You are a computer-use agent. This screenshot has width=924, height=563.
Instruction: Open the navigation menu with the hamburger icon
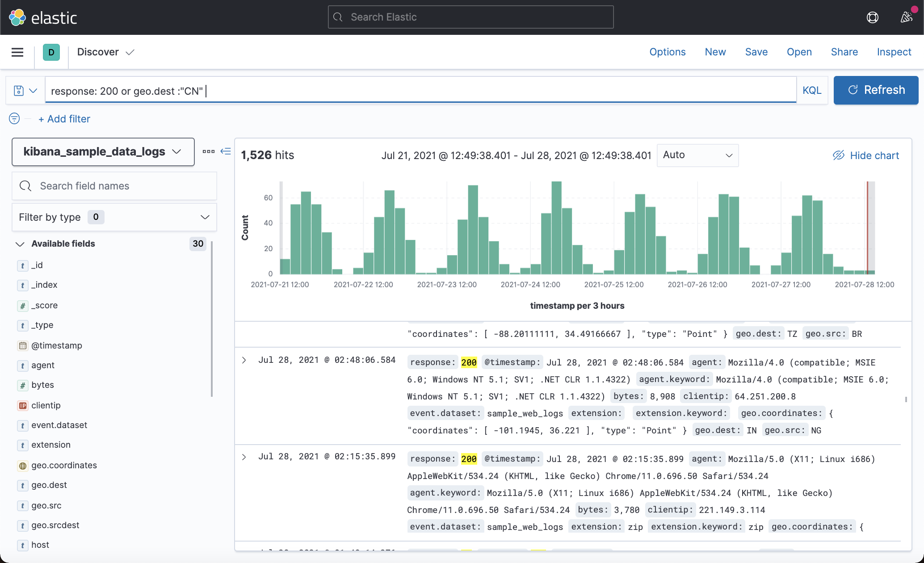[x=17, y=52]
